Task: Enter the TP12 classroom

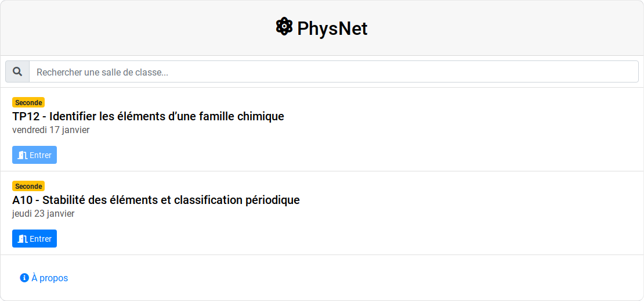Action: (x=34, y=155)
